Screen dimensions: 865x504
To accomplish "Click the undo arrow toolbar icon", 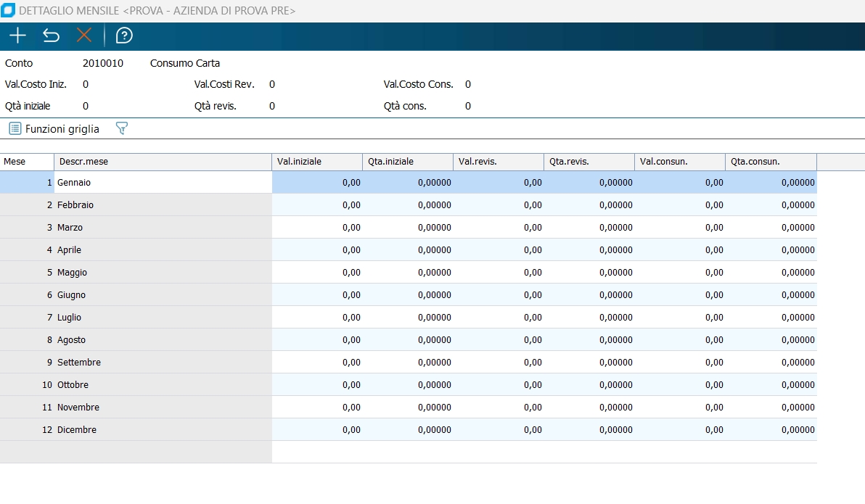I will pos(51,36).
